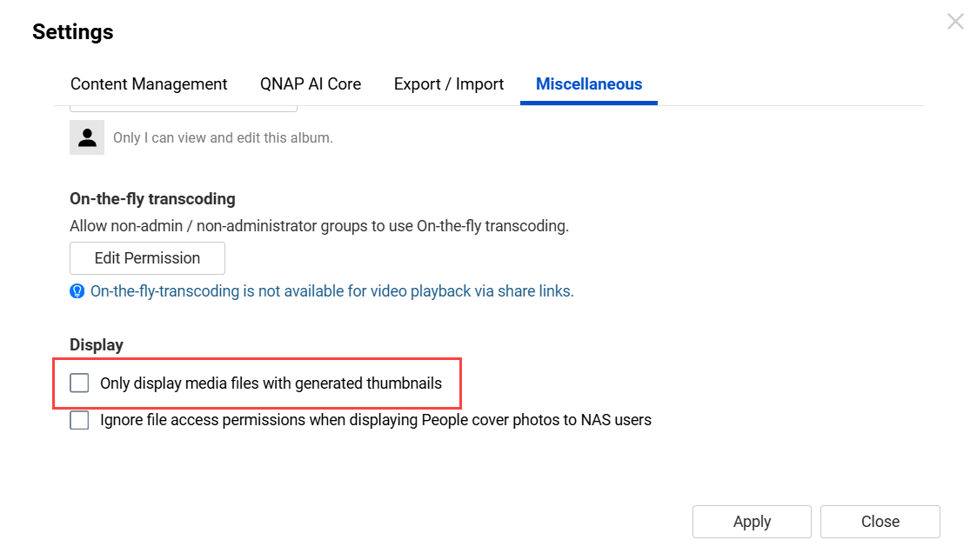The image size is (977, 560).
Task: Click the lightbulb tip icon
Action: pos(77,291)
